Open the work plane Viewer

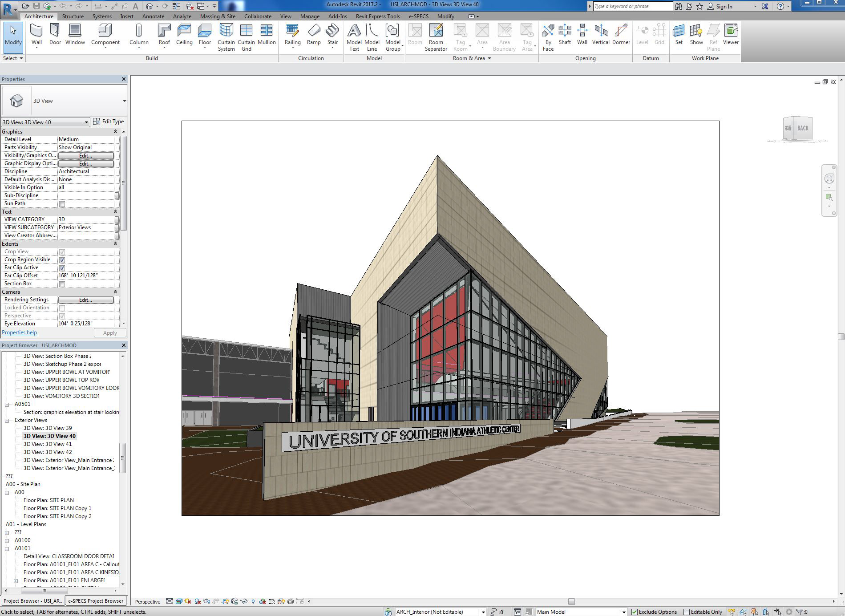point(731,35)
